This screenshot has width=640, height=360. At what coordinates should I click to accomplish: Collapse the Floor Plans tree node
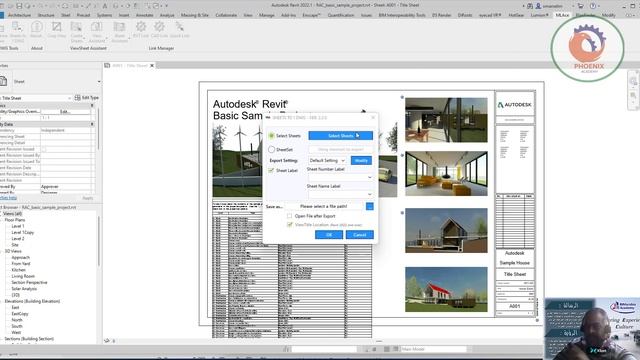pos(2,220)
